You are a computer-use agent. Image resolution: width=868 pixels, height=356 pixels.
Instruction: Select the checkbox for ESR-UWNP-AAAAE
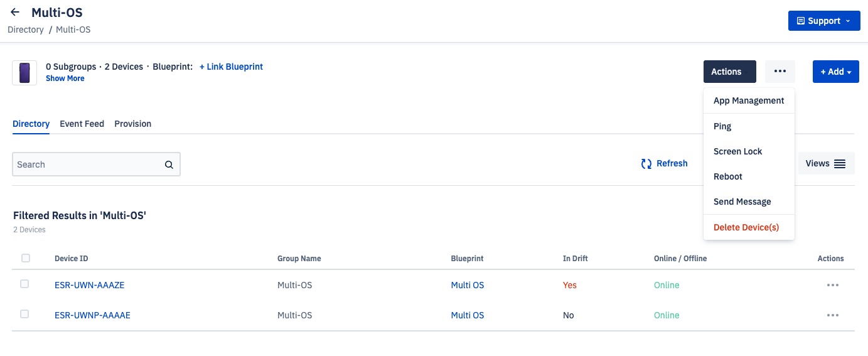tap(24, 314)
